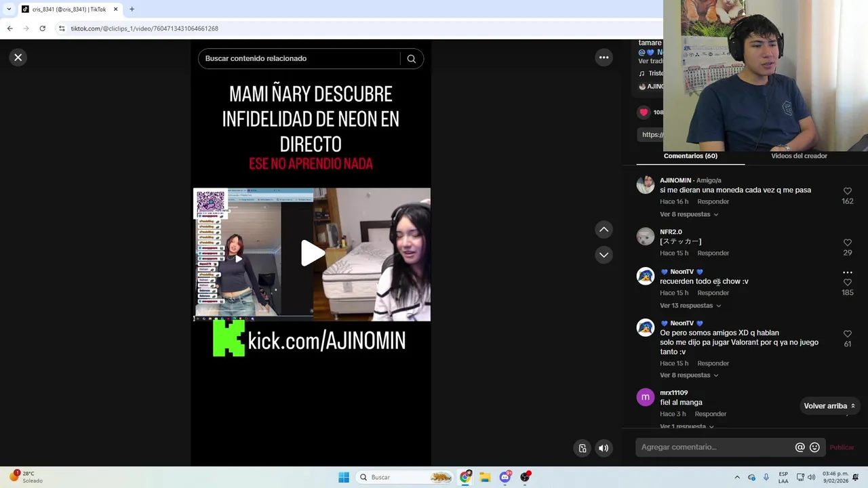Go to previous video with up arrow

tap(604, 230)
